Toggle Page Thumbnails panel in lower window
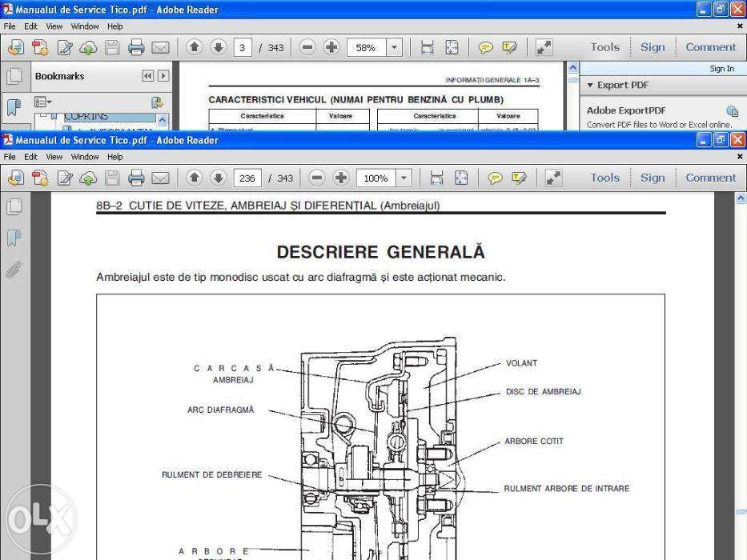Screen dimensions: 747x560 [14, 206]
